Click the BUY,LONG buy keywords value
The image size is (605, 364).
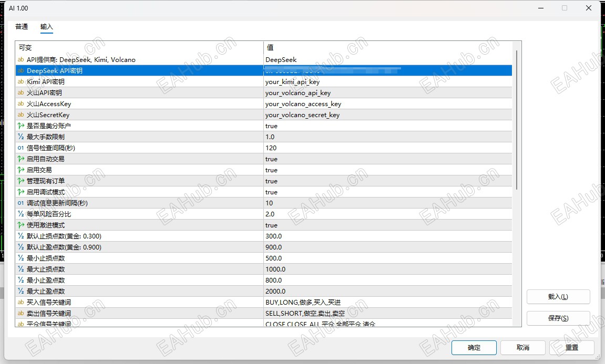pyautogui.click(x=303, y=303)
